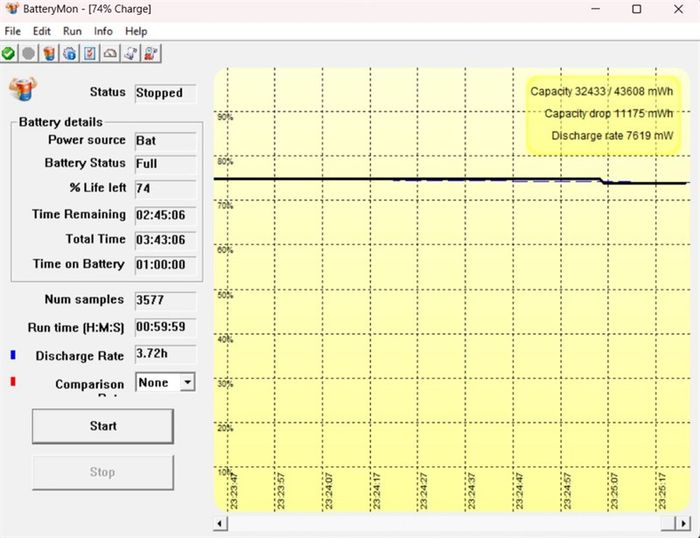Open battery information toolbar icon
This screenshot has width=700, height=538.
tap(49, 54)
